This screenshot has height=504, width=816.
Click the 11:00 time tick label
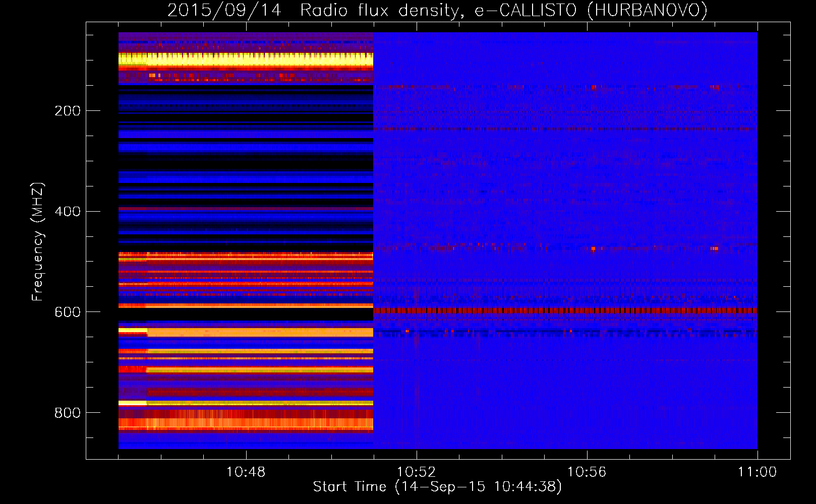pyautogui.click(x=757, y=472)
